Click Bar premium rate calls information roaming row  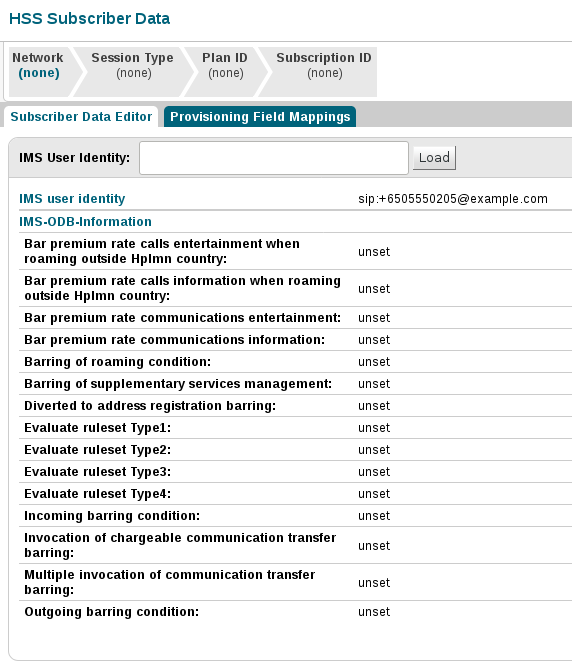(x=296, y=288)
